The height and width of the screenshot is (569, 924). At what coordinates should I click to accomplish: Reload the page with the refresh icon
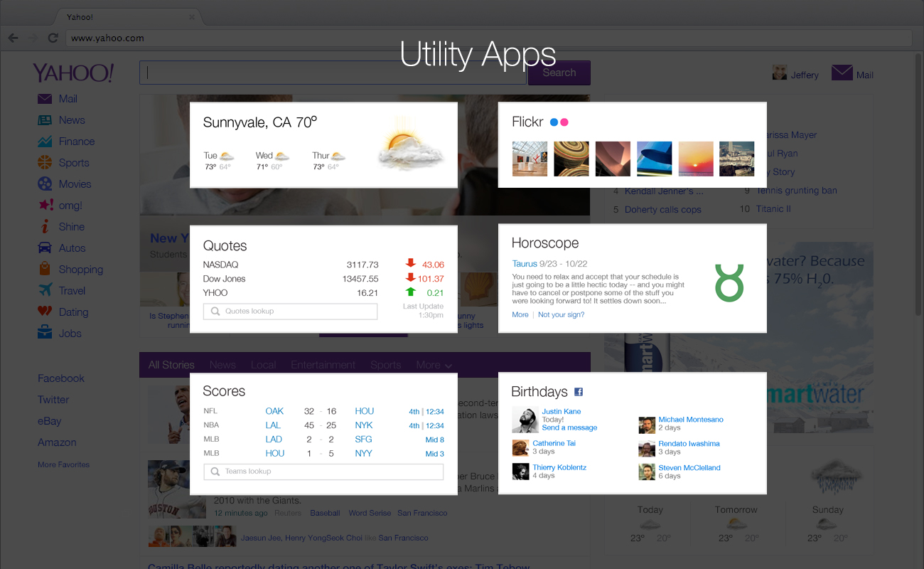pos(53,38)
